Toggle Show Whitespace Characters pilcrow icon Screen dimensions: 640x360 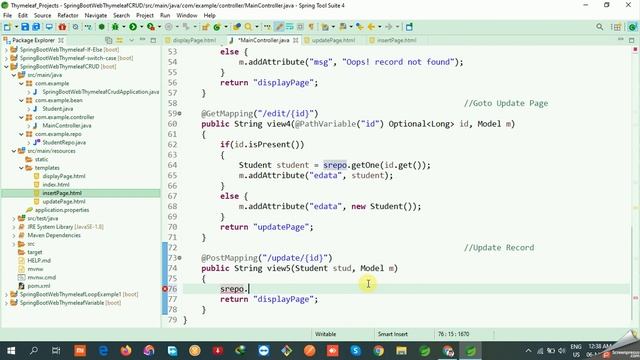click(311, 27)
